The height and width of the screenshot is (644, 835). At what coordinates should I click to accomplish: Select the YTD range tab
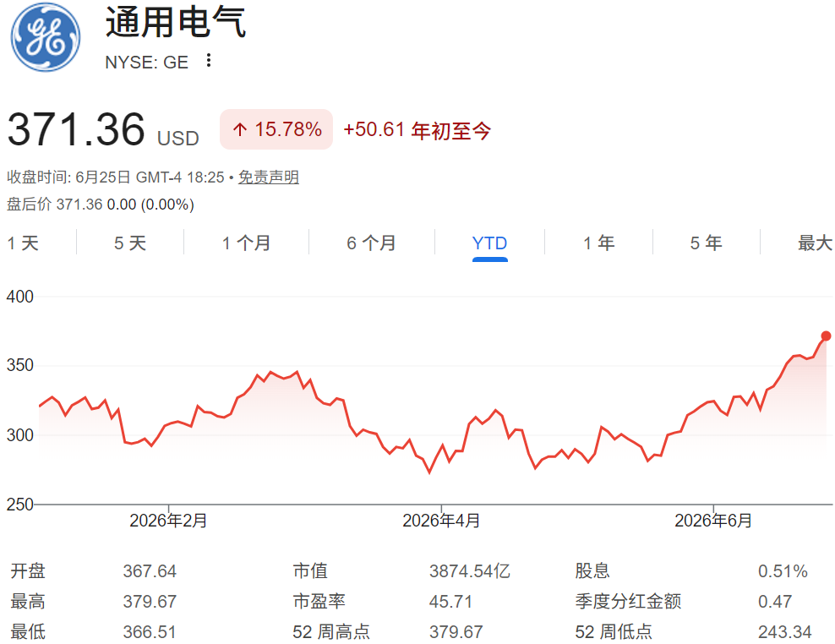point(489,243)
